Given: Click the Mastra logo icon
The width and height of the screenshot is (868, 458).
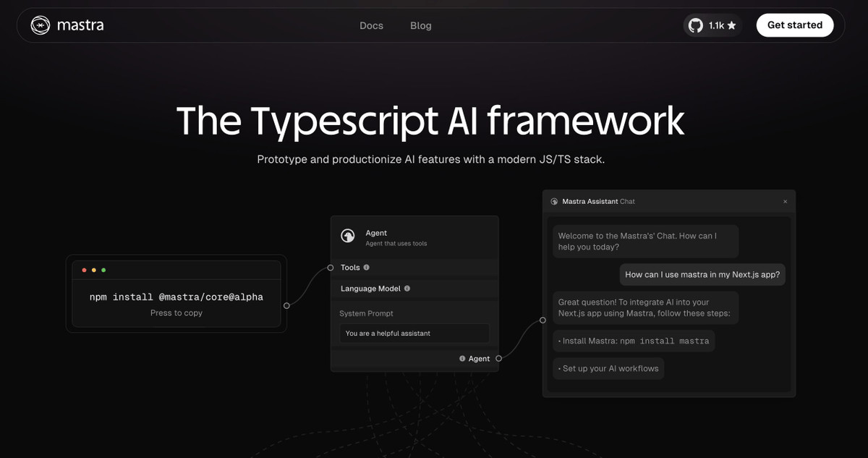Looking at the screenshot, I should click(x=40, y=25).
